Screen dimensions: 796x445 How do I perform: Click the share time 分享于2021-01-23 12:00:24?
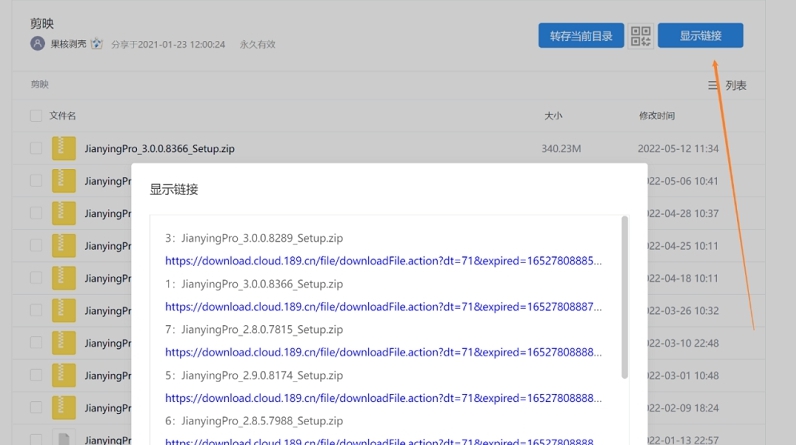point(168,44)
